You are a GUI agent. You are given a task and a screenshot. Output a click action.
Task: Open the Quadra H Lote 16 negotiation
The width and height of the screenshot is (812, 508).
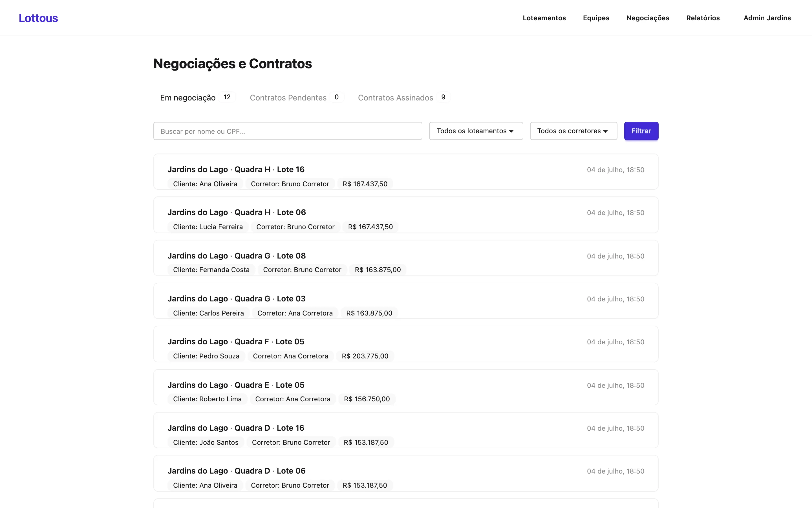(406, 172)
